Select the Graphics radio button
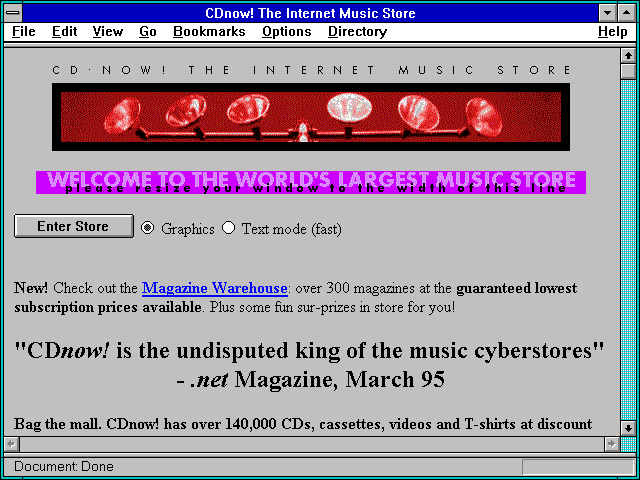640x480 pixels. (x=147, y=228)
